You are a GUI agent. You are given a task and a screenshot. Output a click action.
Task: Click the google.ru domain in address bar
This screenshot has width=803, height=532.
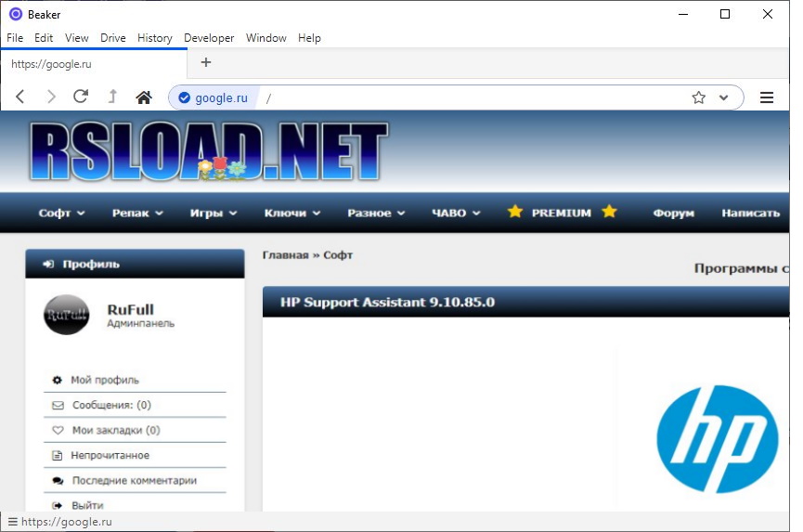(221, 97)
